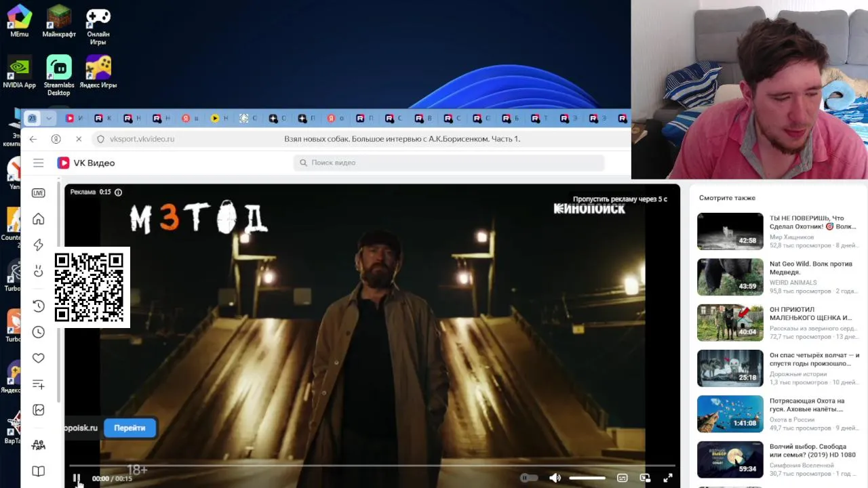This screenshot has width=868, height=488.
Task: Click the tab counter showing 23
Action: [x=32, y=118]
